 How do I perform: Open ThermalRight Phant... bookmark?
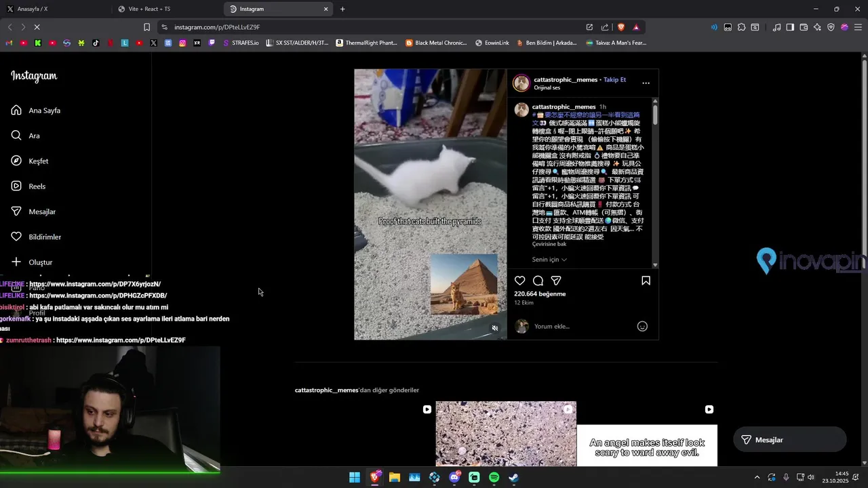tap(366, 43)
